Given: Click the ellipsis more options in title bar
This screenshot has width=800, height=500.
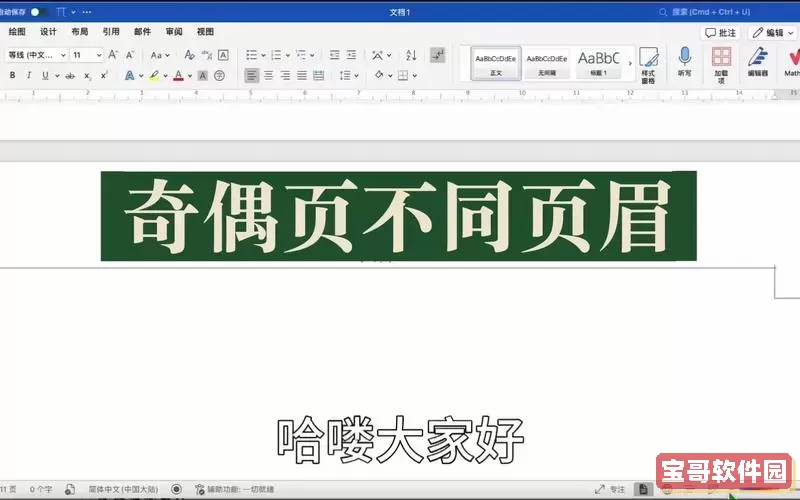Looking at the screenshot, I should [x=87, y=12].
